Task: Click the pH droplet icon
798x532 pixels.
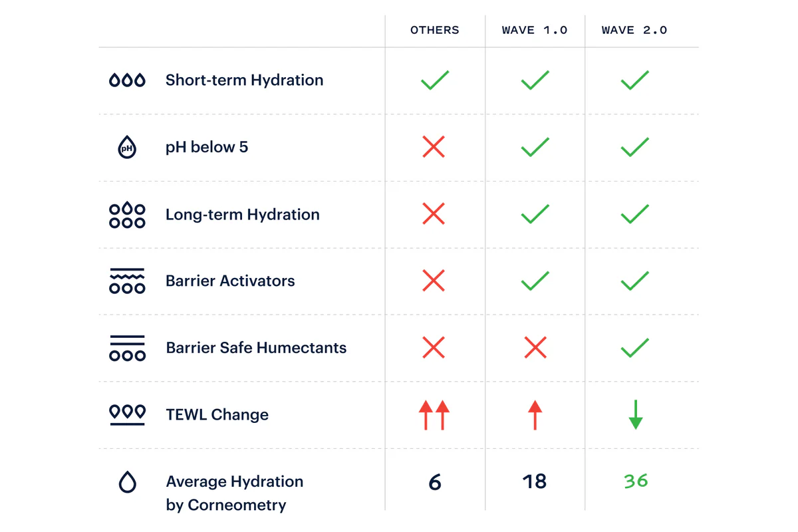Action: point(127,147)
